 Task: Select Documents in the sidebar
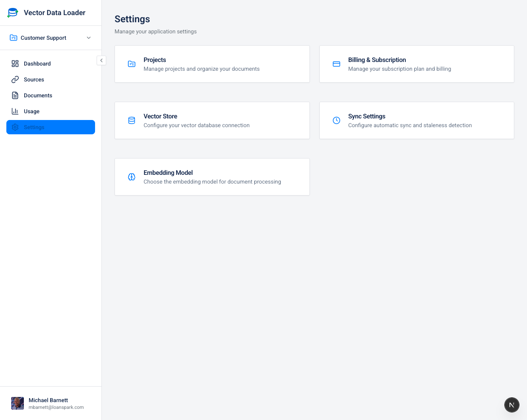[38, 95]
